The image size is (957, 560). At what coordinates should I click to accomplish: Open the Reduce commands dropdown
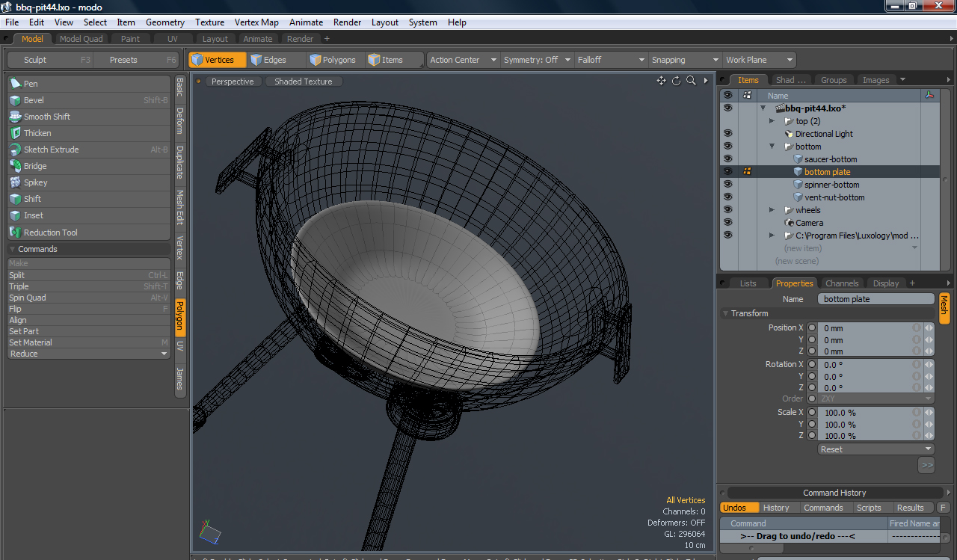tap(89, 354)
